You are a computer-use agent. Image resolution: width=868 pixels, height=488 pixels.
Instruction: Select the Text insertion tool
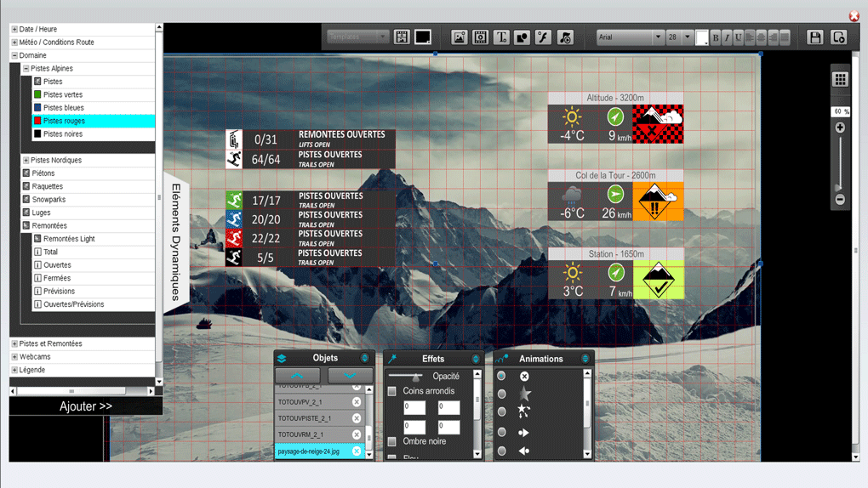click(501, 37)
